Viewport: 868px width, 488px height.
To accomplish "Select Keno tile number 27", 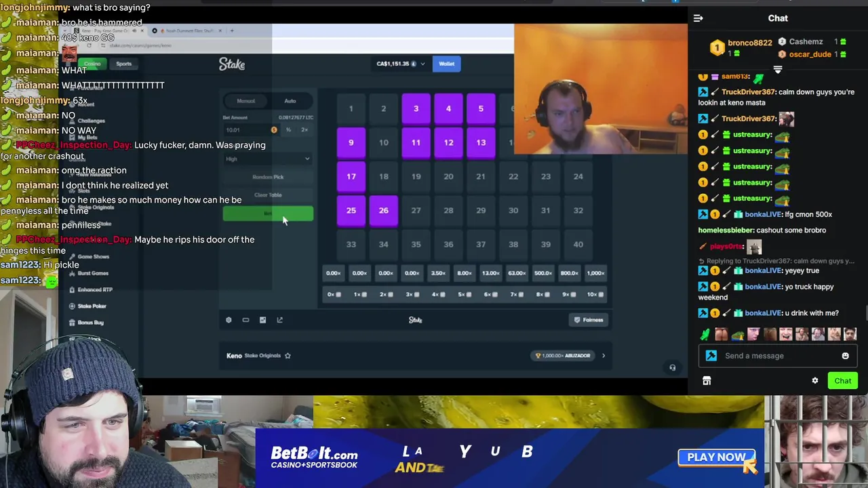I will (416, 210).
